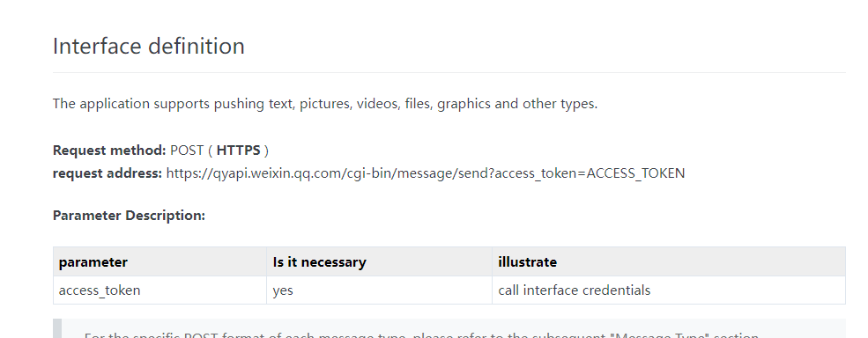Click the Request method label
The image size is (868, 338).
coord(109,151)
